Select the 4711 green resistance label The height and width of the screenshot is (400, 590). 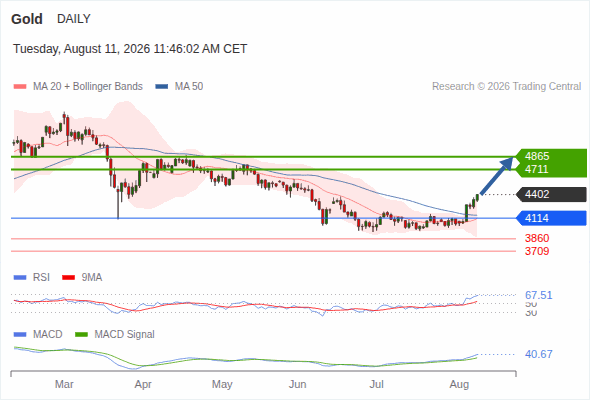click(537, 169)
